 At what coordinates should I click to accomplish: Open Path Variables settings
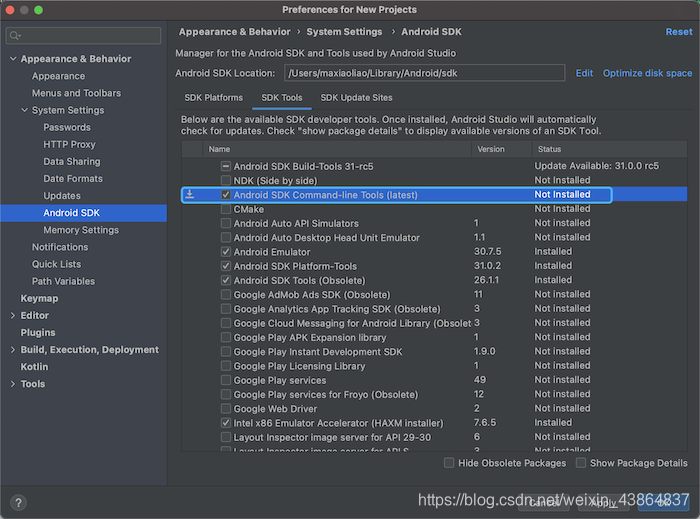(x=63, y=281)
